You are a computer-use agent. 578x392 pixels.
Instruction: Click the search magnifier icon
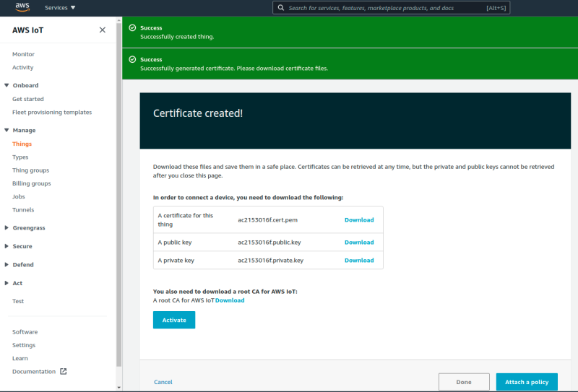coord(281,8)
